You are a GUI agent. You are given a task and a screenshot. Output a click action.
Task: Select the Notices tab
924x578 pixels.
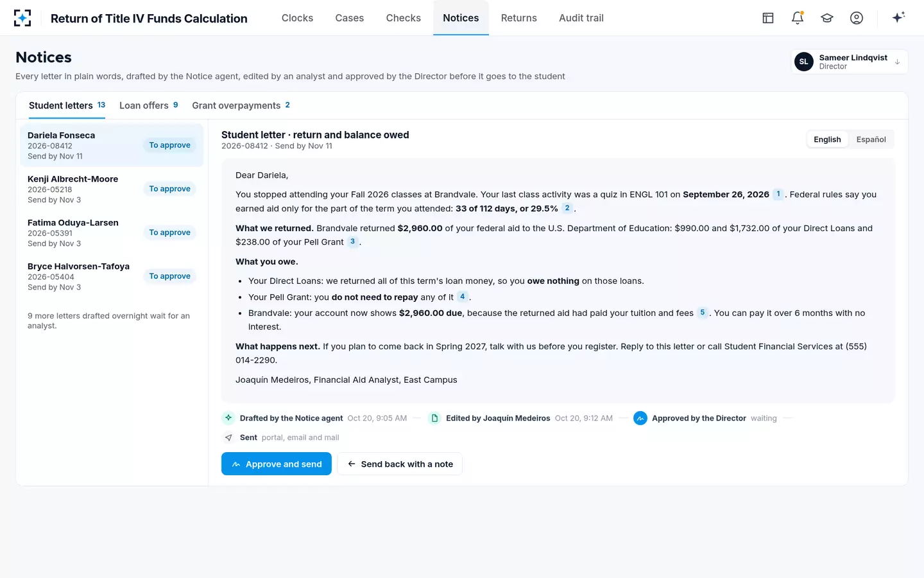[x=461, y=18]
